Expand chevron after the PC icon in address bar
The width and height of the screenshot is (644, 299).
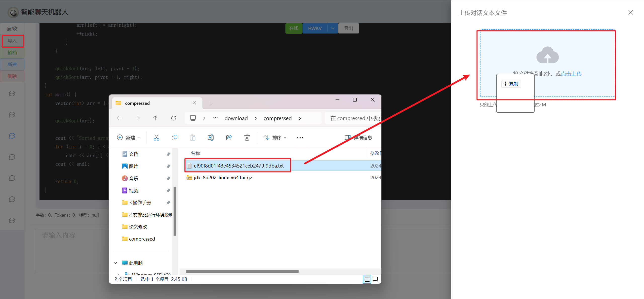pos(204,118)
